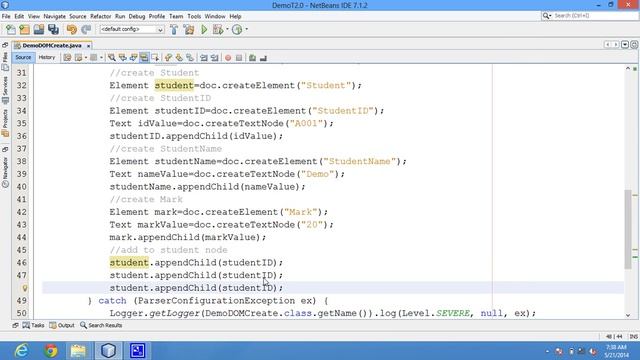Click the vertical scrollbar thumb of editor
Viewport: 640px width, 360px height.
628,229
